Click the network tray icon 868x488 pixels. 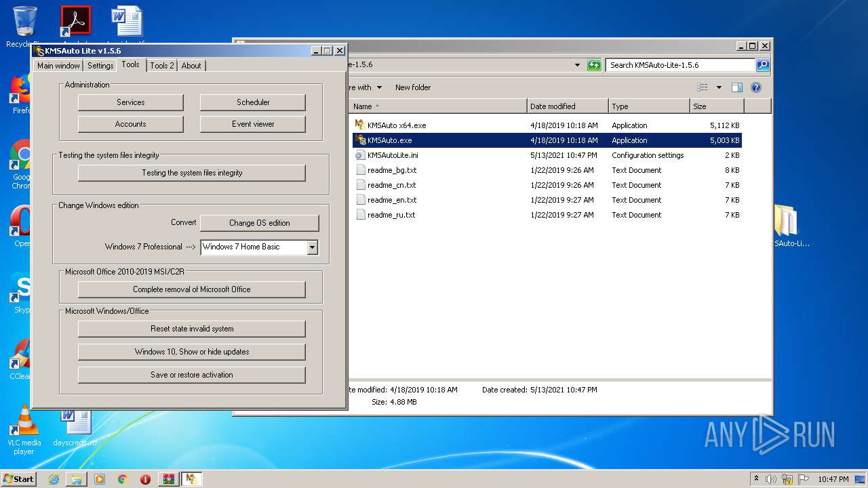click(787, 479)
